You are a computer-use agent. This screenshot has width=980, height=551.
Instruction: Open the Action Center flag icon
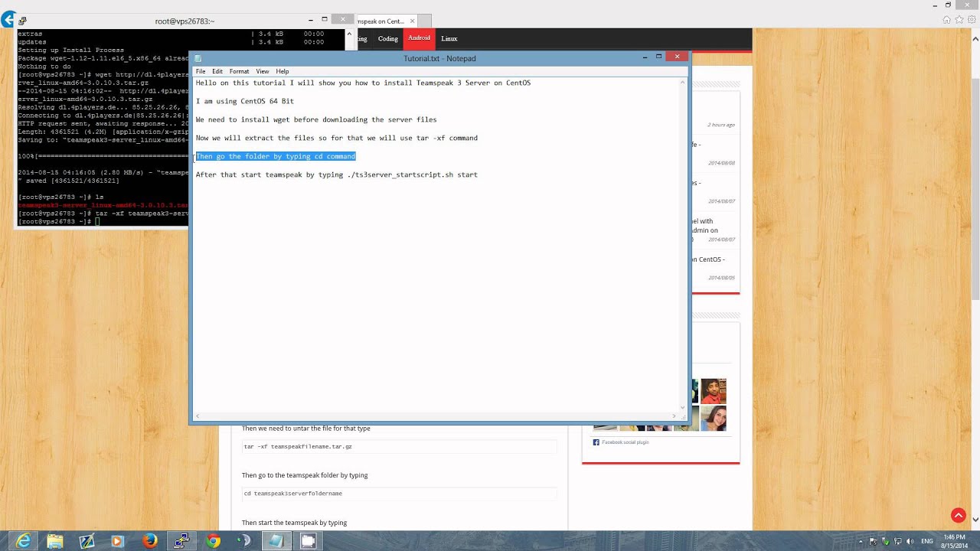click(x=873, y=542)
